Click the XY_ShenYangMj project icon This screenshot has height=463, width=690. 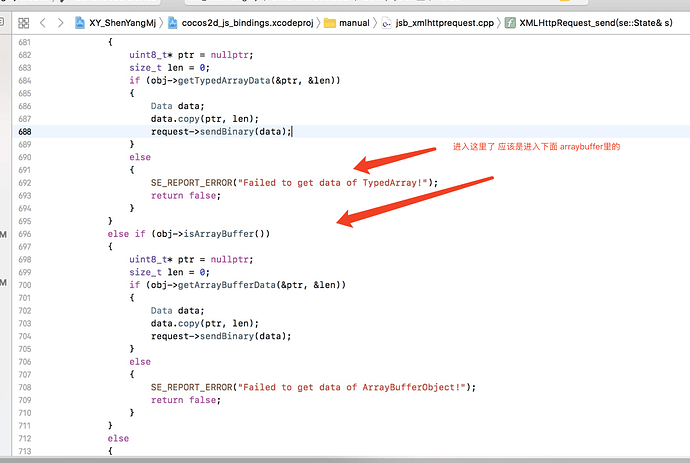tap(80, 23)
